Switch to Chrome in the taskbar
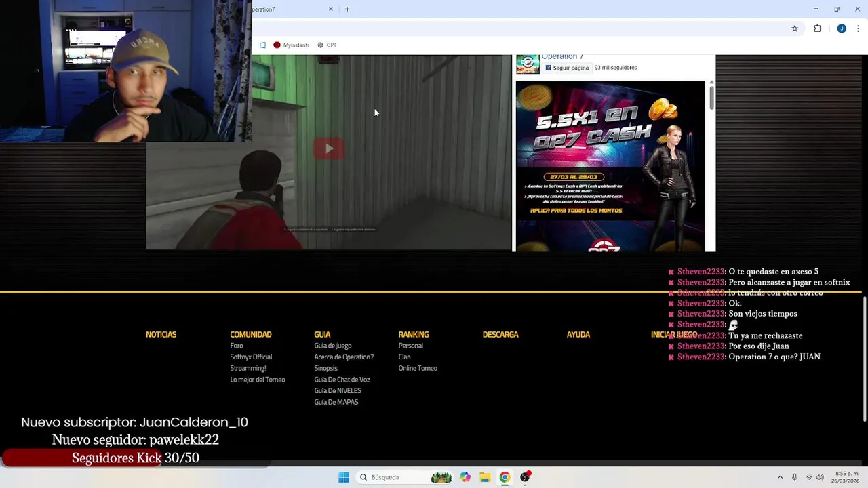 505,477
